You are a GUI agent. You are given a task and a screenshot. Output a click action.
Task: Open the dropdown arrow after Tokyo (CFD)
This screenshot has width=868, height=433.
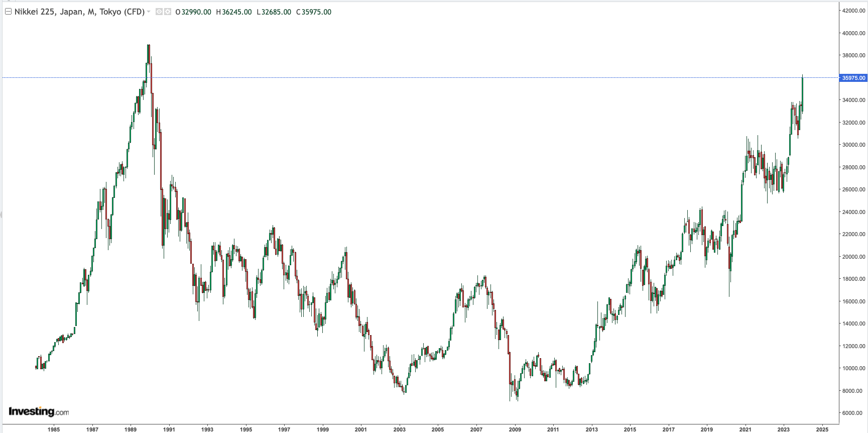(149, 12)
